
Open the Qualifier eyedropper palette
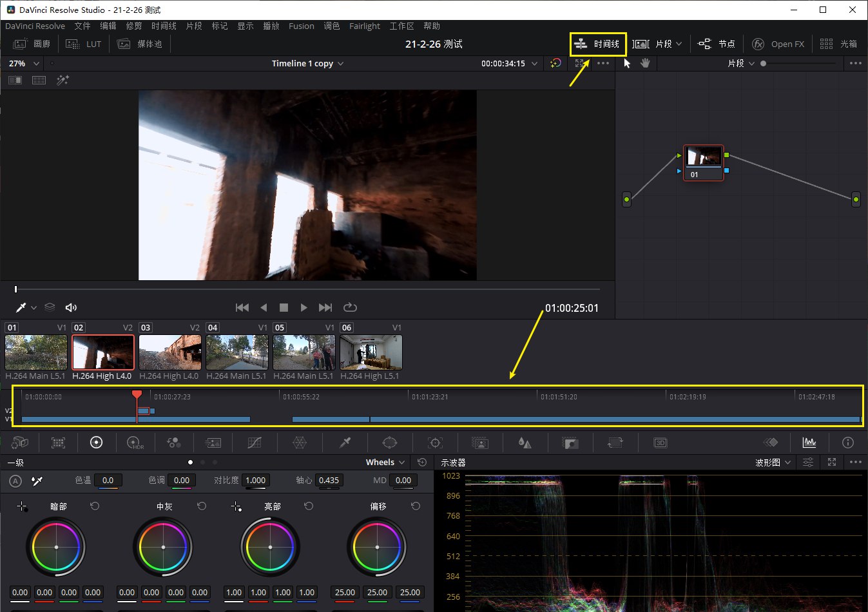(345, 443)
